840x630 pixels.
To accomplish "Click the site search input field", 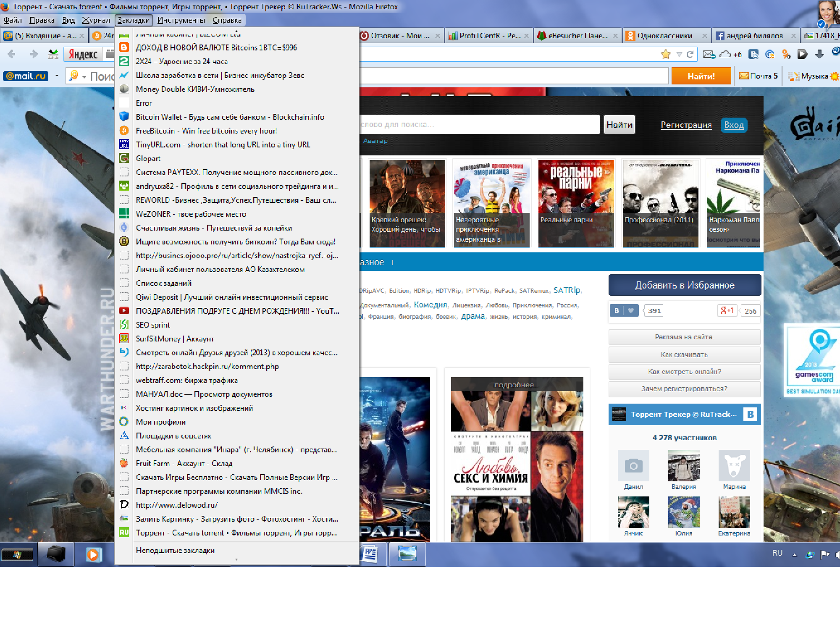I will click(479, 124).
